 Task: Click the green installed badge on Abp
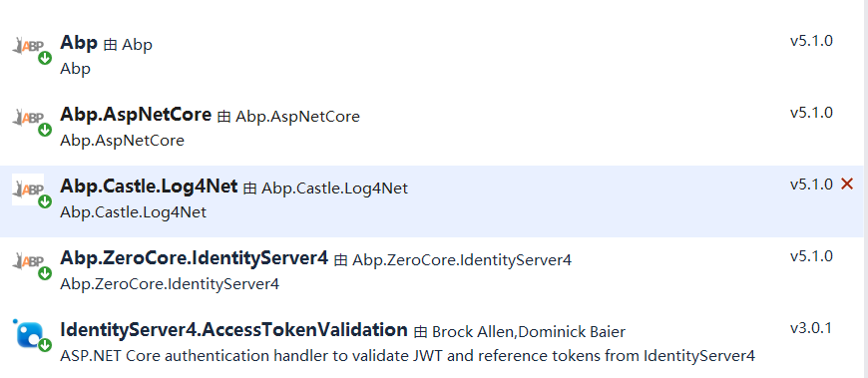(x=45, y=58)
